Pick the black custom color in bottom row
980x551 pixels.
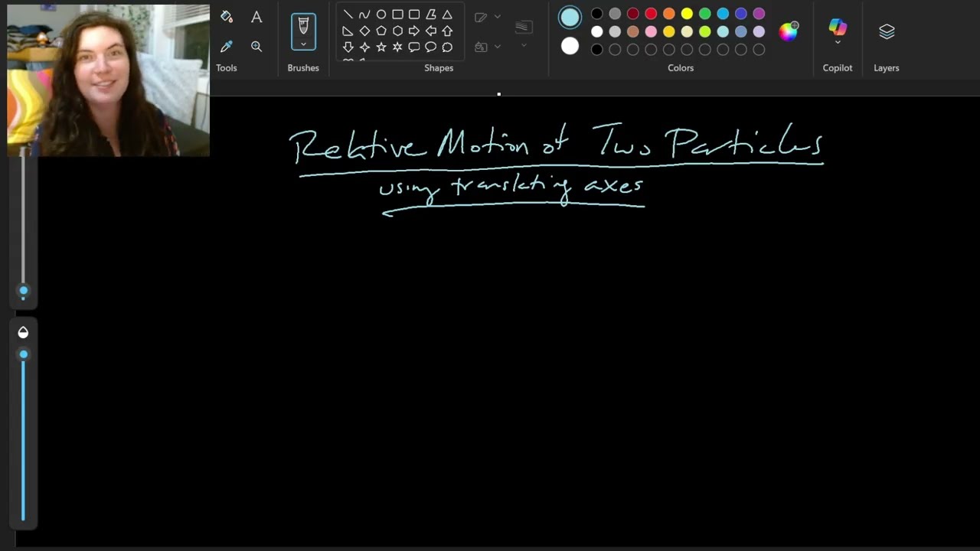[597, 50]
